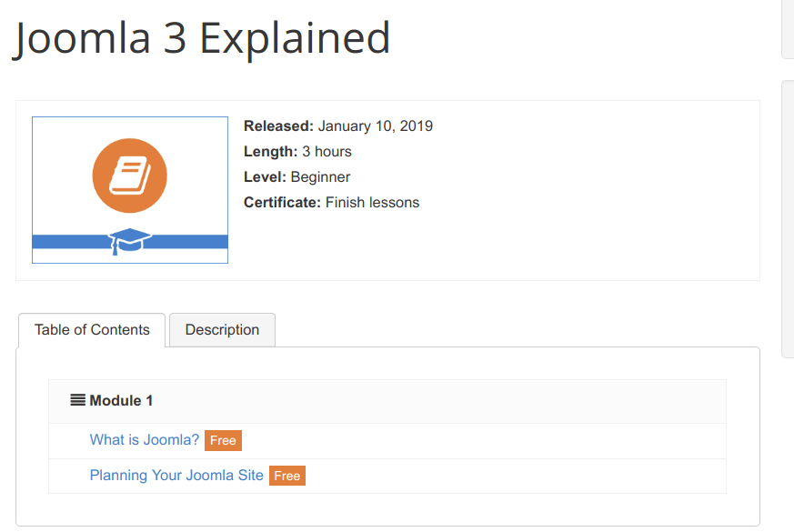Click the blue graduation cap icon
The width and height of the screenshot is (794, 532).
[130, 242]
